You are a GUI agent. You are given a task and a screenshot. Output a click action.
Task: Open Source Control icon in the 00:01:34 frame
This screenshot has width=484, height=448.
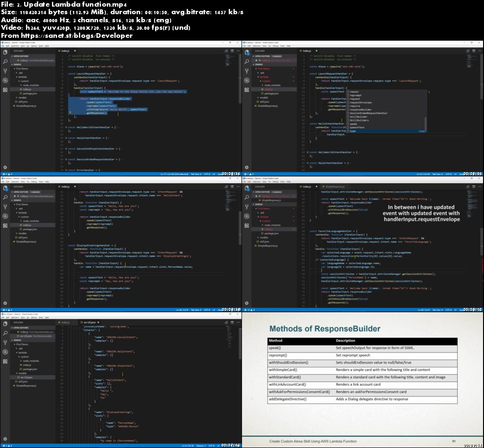(x=5, y=71)
